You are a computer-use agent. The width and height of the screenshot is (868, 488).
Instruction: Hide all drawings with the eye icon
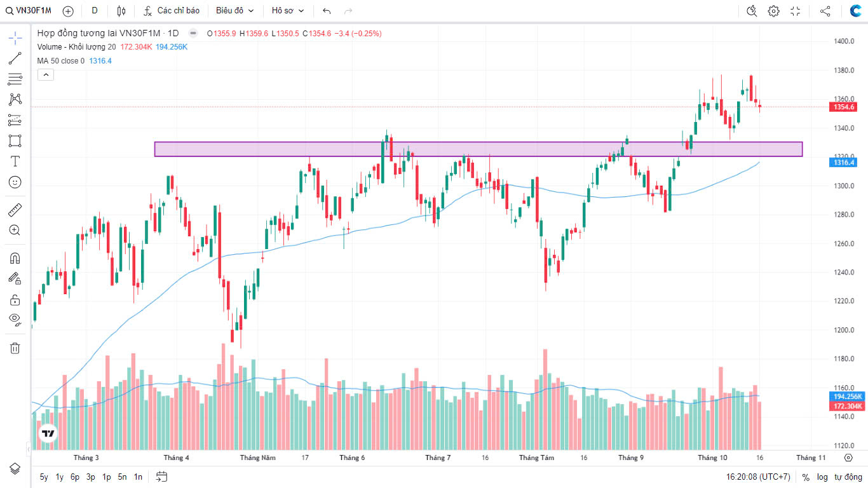coord(15,319)
